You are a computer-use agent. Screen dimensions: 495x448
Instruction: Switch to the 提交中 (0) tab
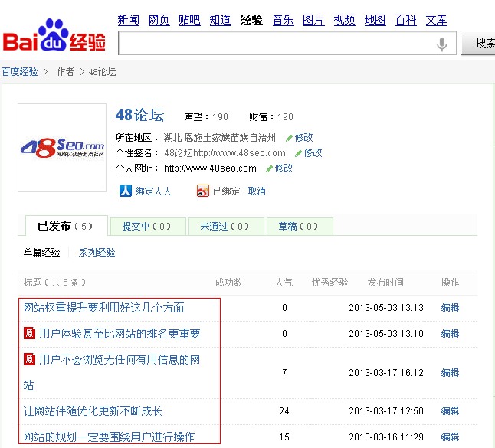click(x=148, y=227)
